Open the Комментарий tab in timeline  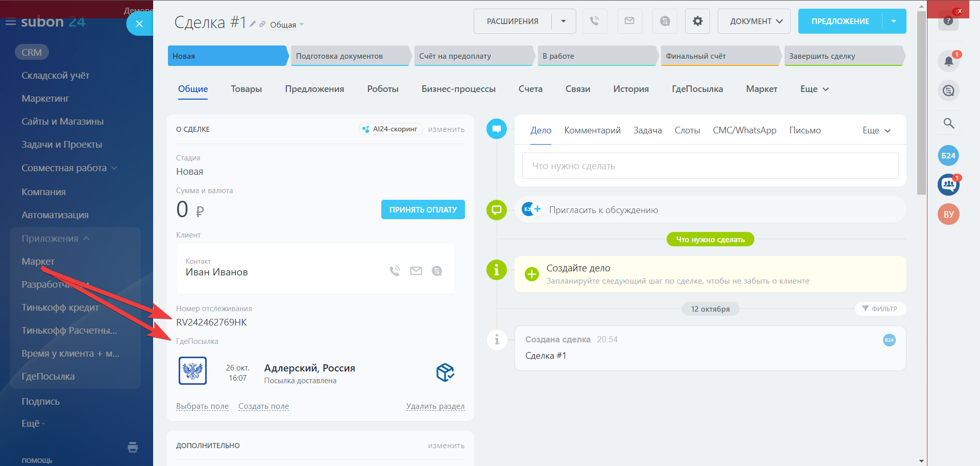592,130
